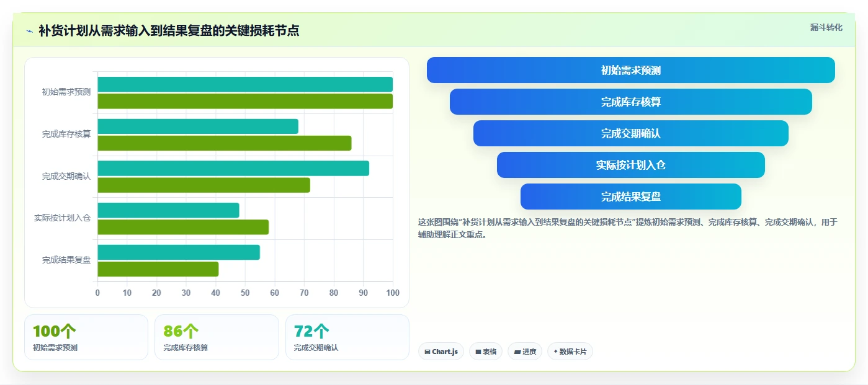Click the lightning icon before the title
The image size is (868, 385).
tap(29, 30)
